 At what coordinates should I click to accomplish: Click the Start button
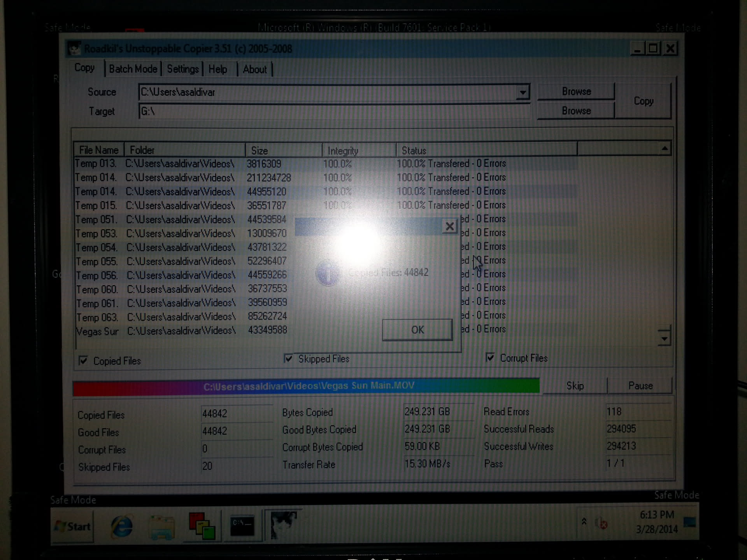pyautogui.click(x=73, y=527)
